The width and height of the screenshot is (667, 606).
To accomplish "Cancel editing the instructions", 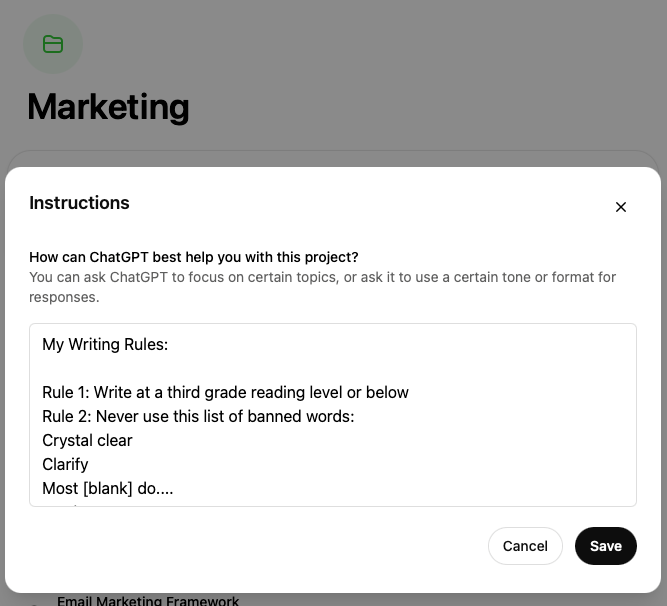I will [525, 546].
